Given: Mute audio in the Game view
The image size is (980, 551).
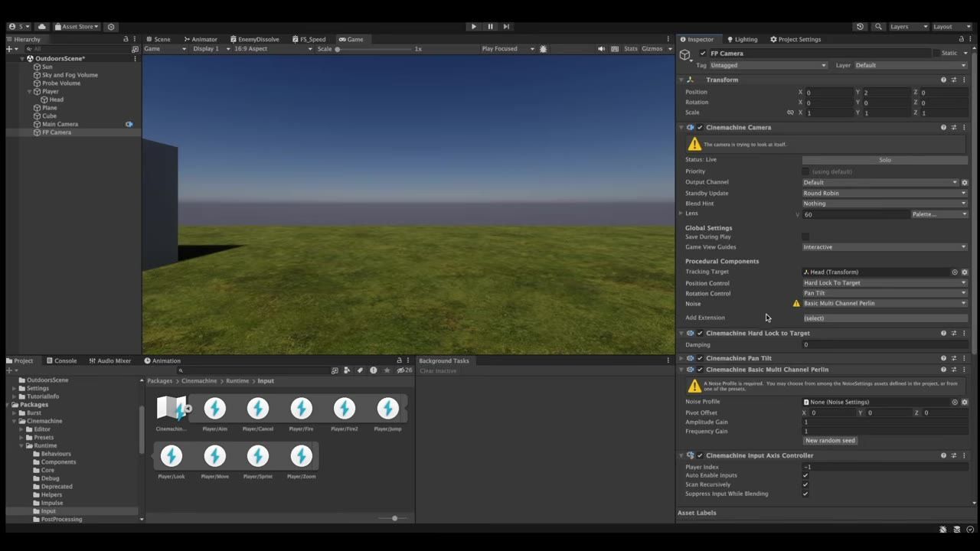Looking at the screenshot, I should [602, 49].
